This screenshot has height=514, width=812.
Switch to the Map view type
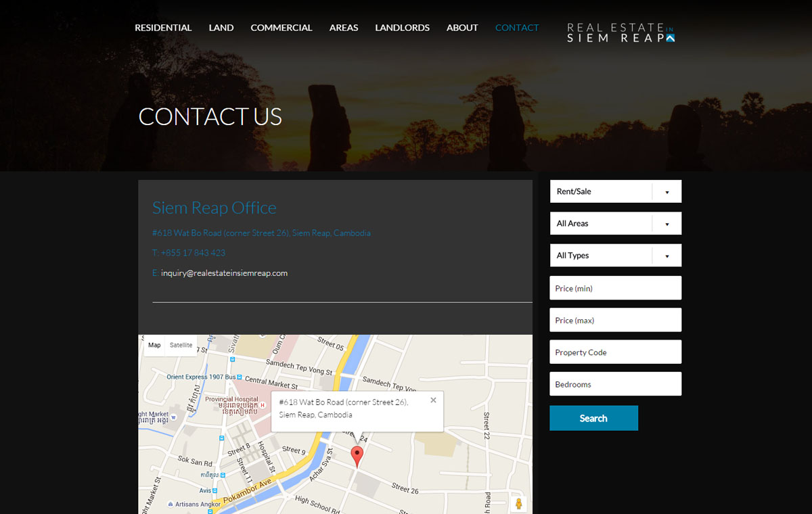click(x=155, y=346)
